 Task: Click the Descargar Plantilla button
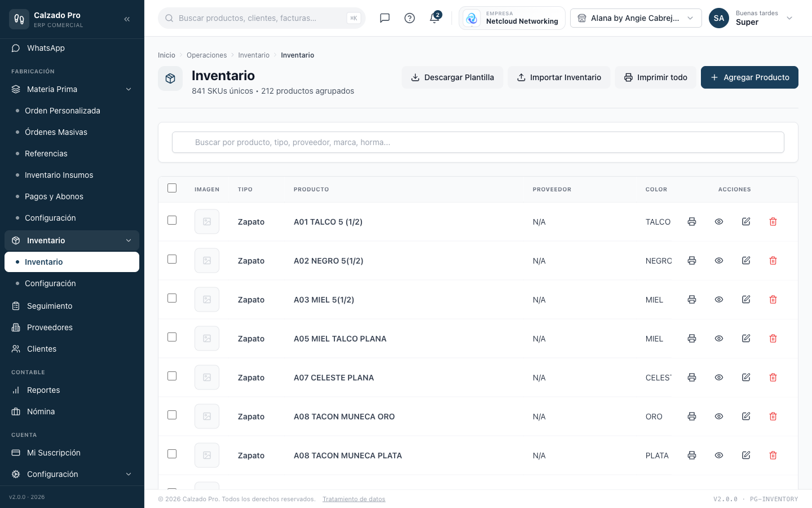click(452, 77)
